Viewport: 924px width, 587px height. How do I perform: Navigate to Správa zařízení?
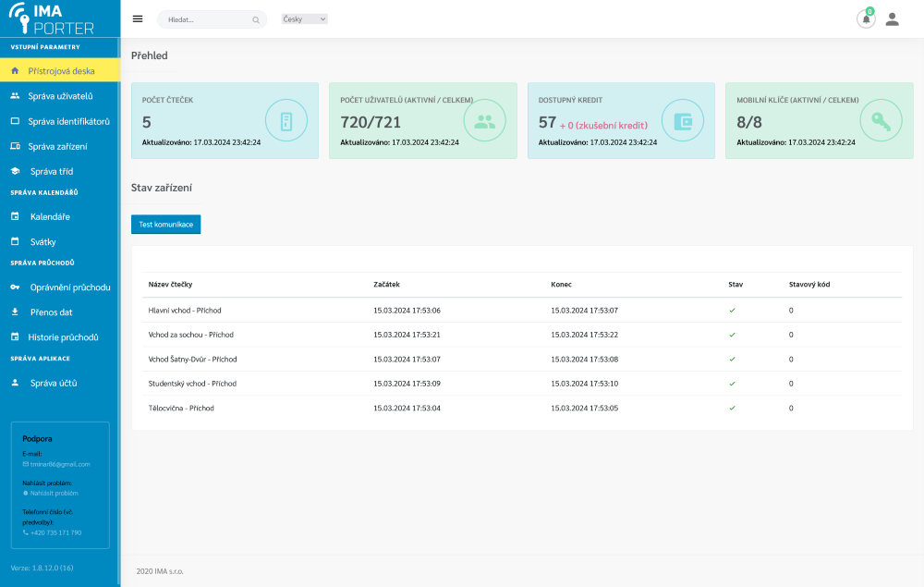[x=60, y=146]
